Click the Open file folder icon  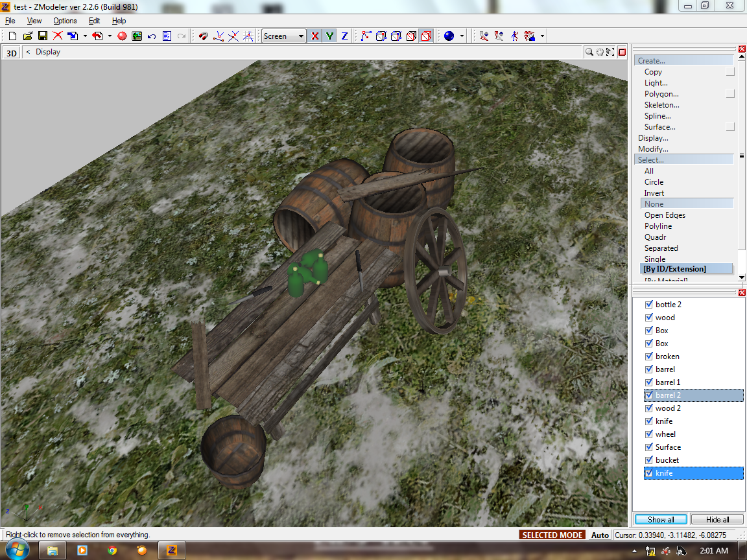pos(28,36)
